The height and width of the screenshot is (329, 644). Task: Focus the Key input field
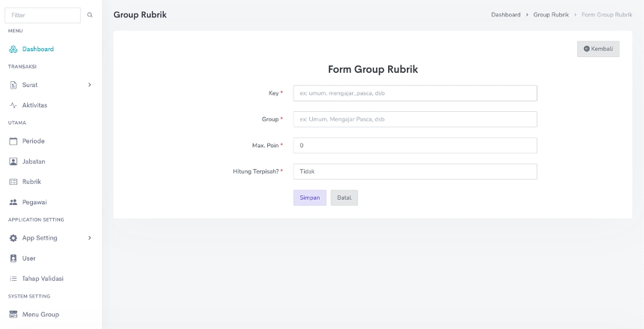pyautogui.click(x=414, y=93)
